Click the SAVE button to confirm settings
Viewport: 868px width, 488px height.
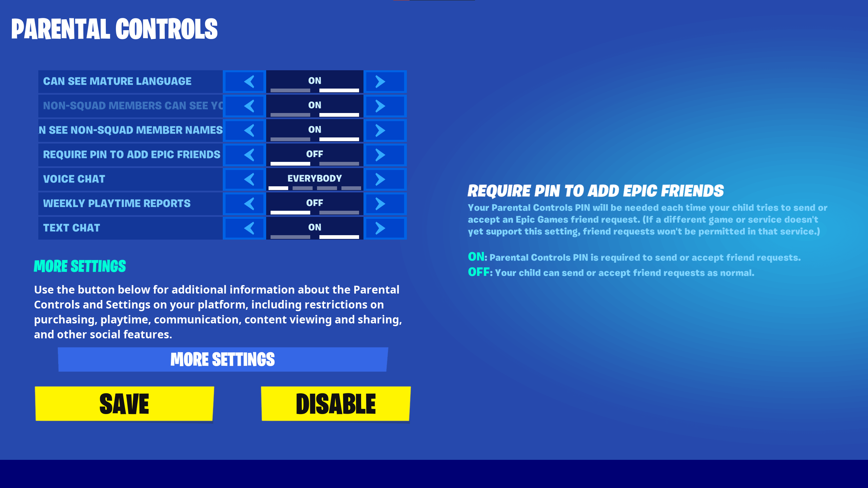[124, 404]
